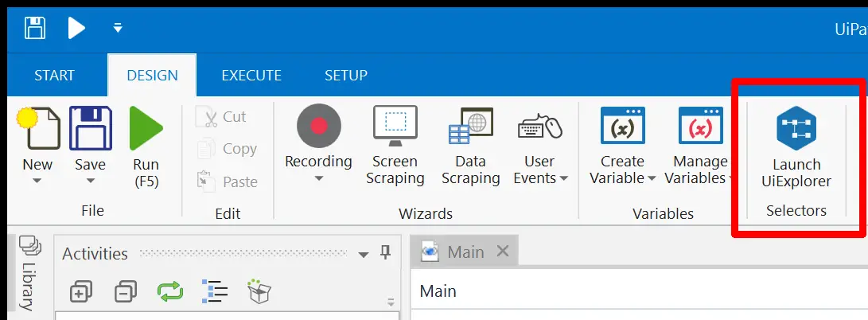Click the Recording wizard icon

pyautogui.click(x=318, y=127)
